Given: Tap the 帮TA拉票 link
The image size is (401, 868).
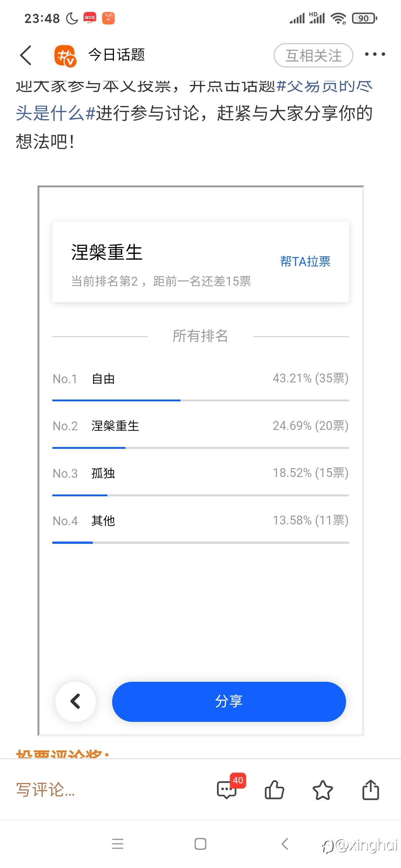Looking at the screenshot, I should point(305,262).
